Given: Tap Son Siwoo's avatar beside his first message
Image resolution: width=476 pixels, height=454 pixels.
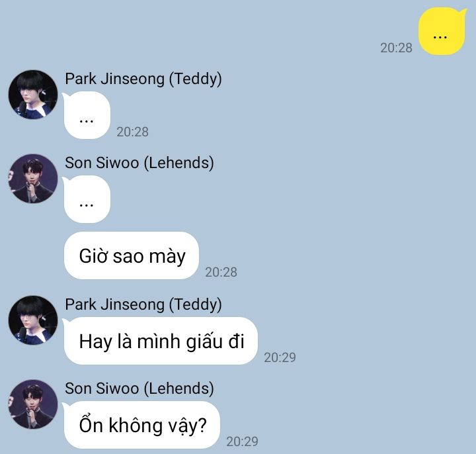Looking at the screenshot, I should (x=33, y=179).
